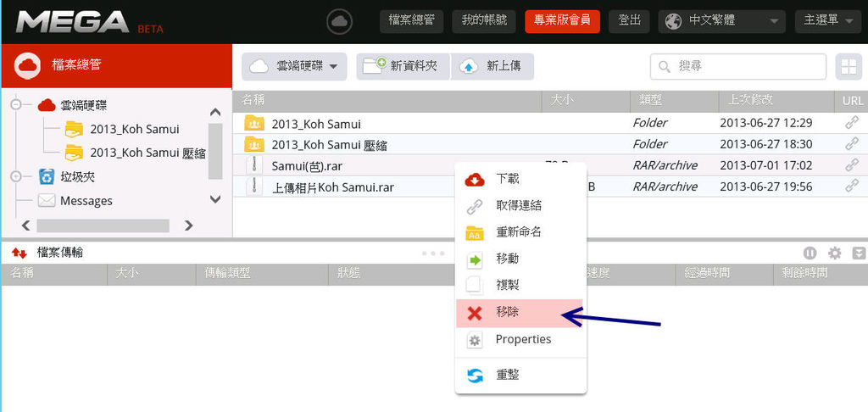Click the round cloud status icon in header

pyautogui.click(x=339, y=22)
